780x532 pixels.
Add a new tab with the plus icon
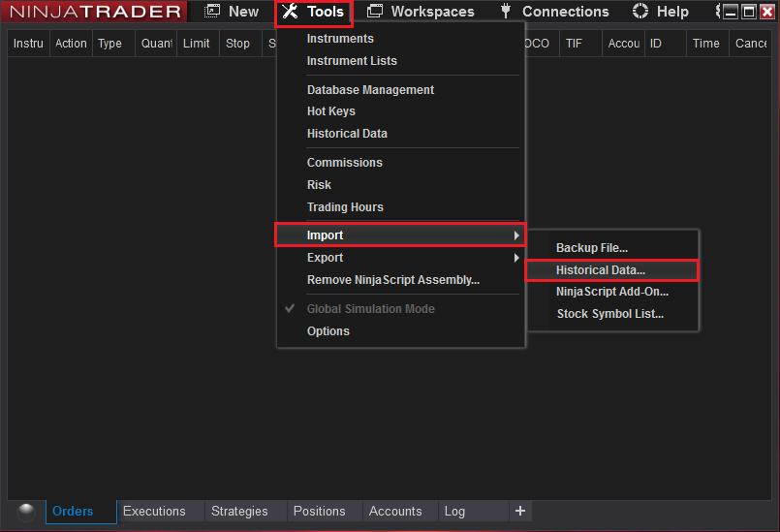click(520, 511)
